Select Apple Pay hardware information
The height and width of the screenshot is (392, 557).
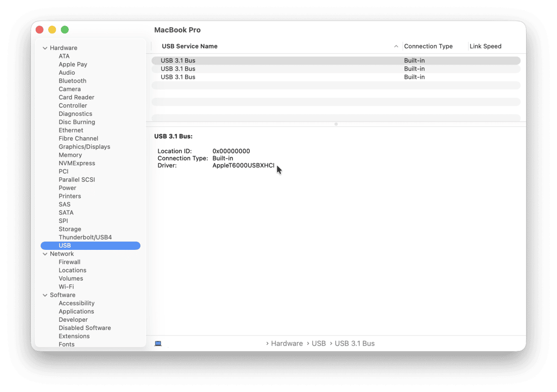point(73,64)
